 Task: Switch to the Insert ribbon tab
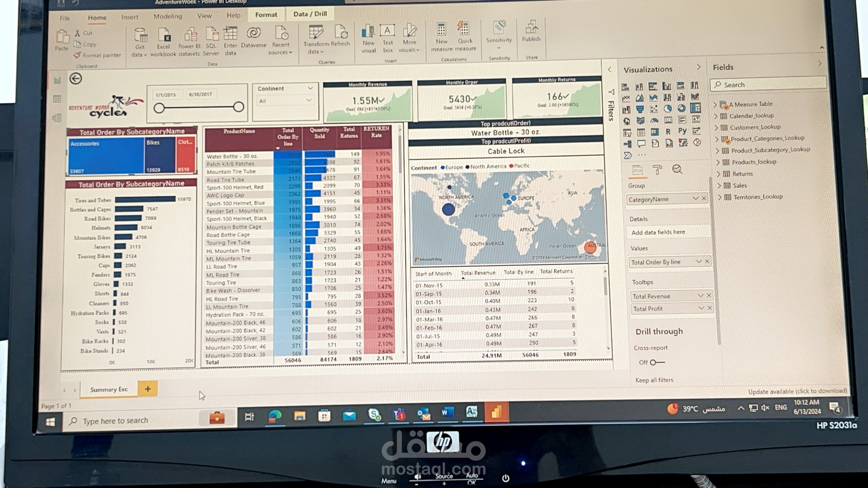click(129, 17)
